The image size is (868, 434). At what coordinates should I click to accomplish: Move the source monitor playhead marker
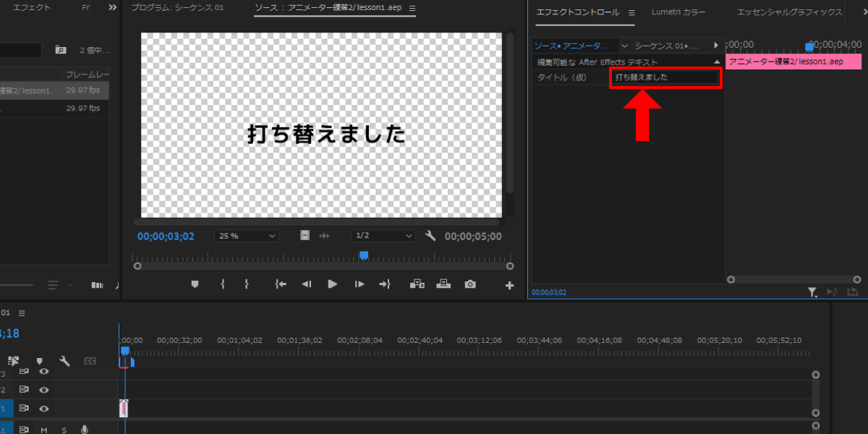pyautogui.click(x=364, y=255)
